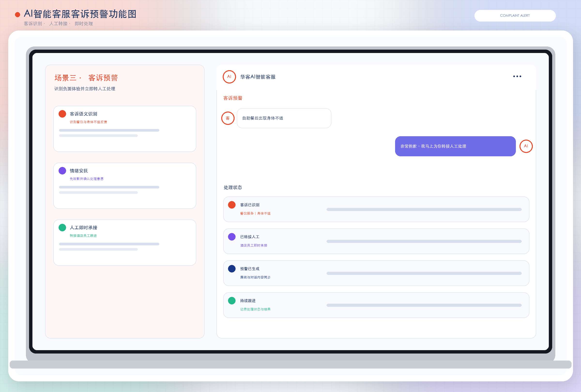
Task: Click the progress bar in 已转接人工 row
Action: point(424,241)
